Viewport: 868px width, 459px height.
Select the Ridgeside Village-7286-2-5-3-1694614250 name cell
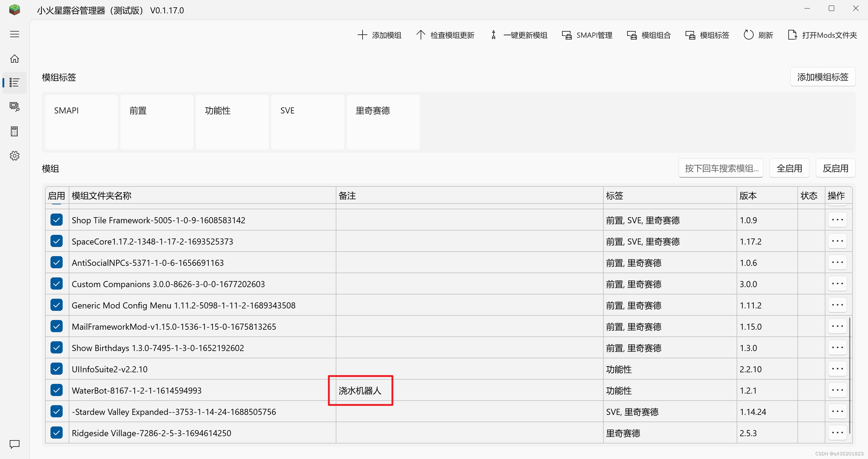[203, 433]
